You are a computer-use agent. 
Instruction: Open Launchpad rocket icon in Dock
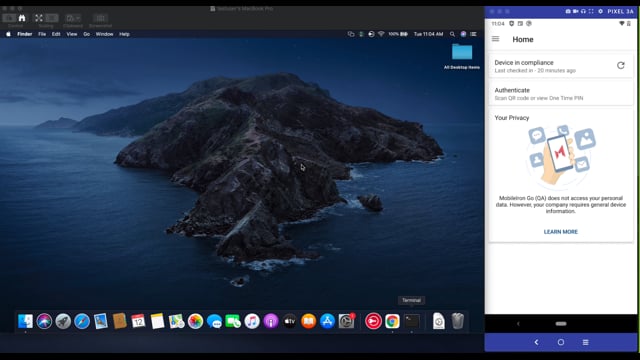click(63, 321)
